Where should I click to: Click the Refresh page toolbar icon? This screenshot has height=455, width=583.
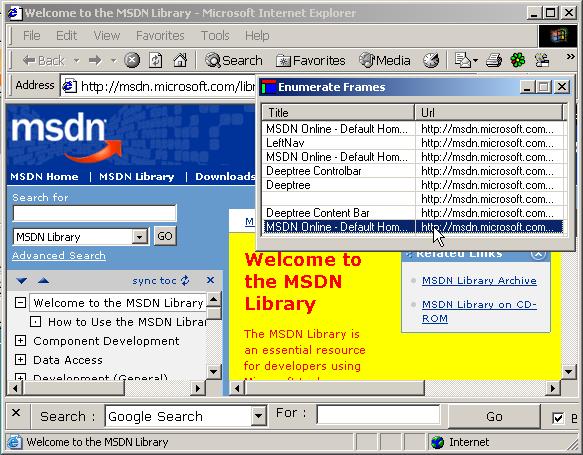155,60
